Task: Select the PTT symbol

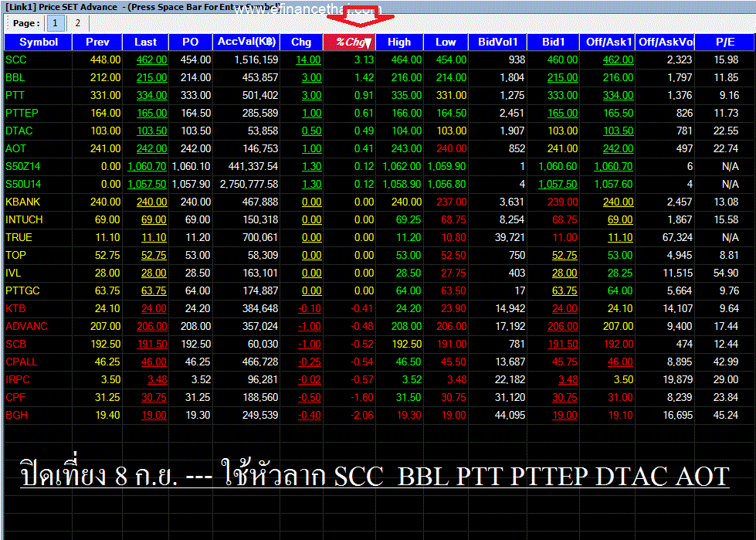Action: (x=15, y=96)
